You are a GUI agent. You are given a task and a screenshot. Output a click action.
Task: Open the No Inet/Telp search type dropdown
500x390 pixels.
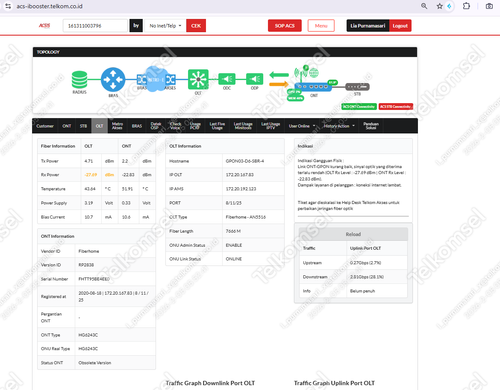tap(165, 26)
